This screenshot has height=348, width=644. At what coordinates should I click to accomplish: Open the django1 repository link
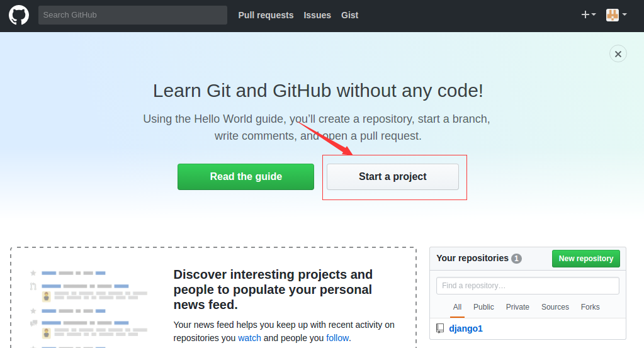pyautogui.click(x=465, y=328)
